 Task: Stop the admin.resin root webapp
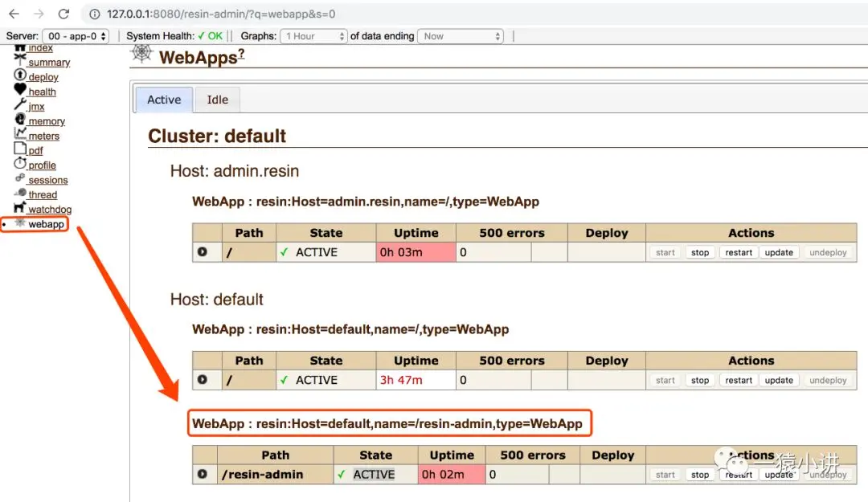click(x=700, y=252)
